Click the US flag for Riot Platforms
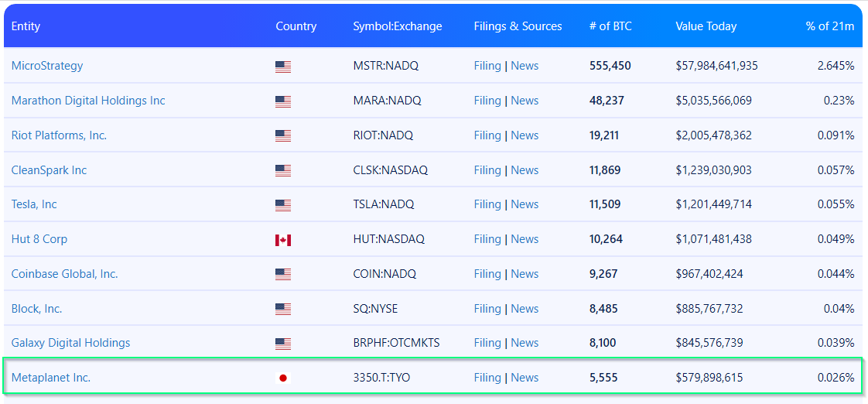Screen dimensions: 868x404 coord(283,136)
